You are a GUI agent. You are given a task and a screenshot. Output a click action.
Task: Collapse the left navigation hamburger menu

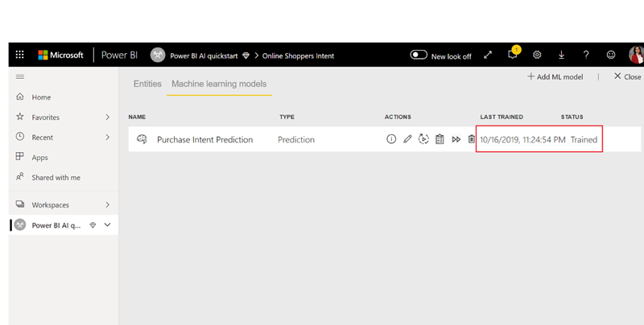click(20, 77)
